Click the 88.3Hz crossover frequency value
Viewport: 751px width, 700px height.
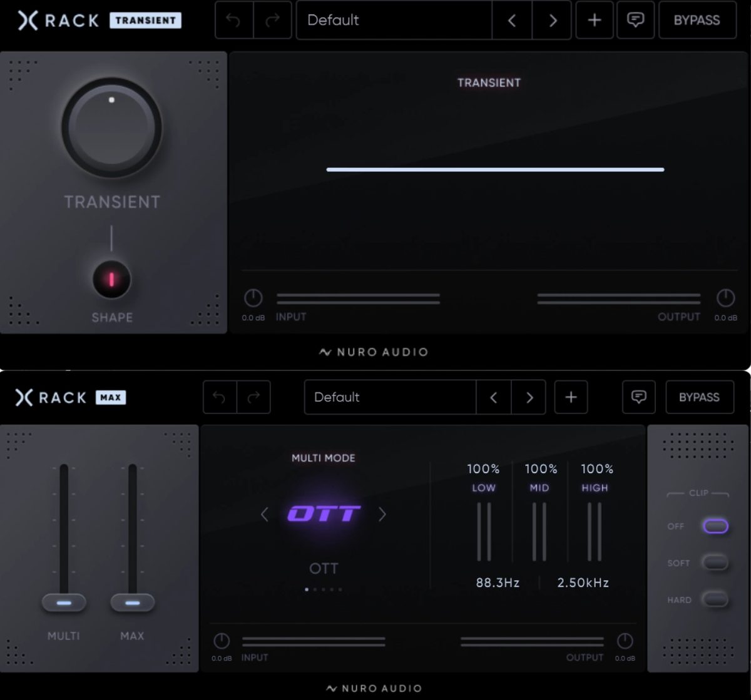[498, 582]
